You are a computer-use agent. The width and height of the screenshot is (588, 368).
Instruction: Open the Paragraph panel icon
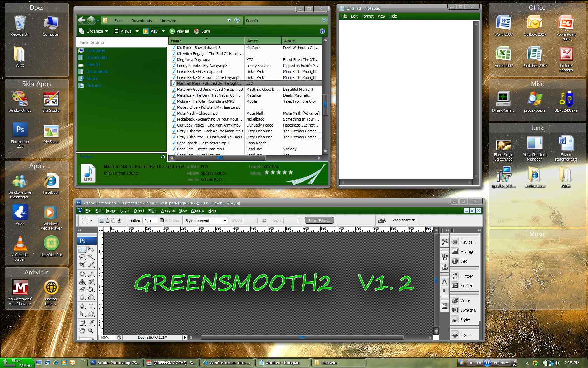(x=444, y=291)
